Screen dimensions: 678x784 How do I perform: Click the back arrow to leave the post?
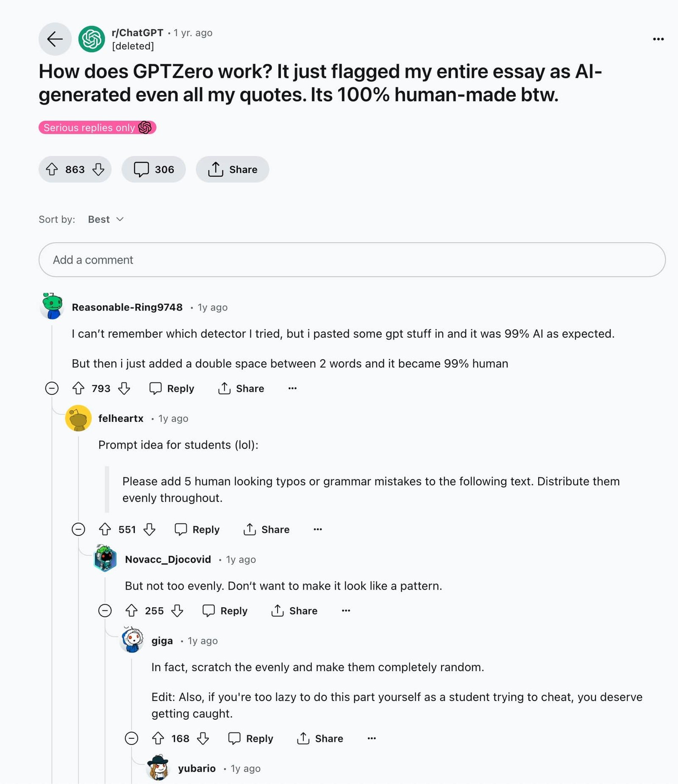tap(55, 39)
